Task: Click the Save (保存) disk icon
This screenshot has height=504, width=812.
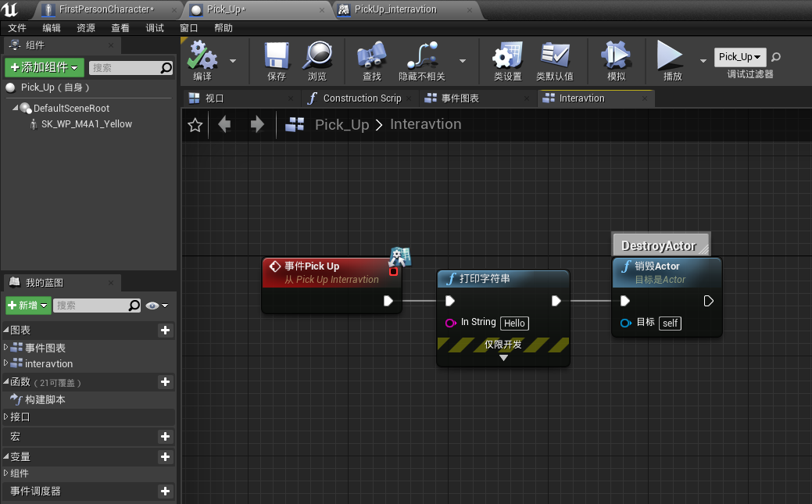Action: point(277,56)
